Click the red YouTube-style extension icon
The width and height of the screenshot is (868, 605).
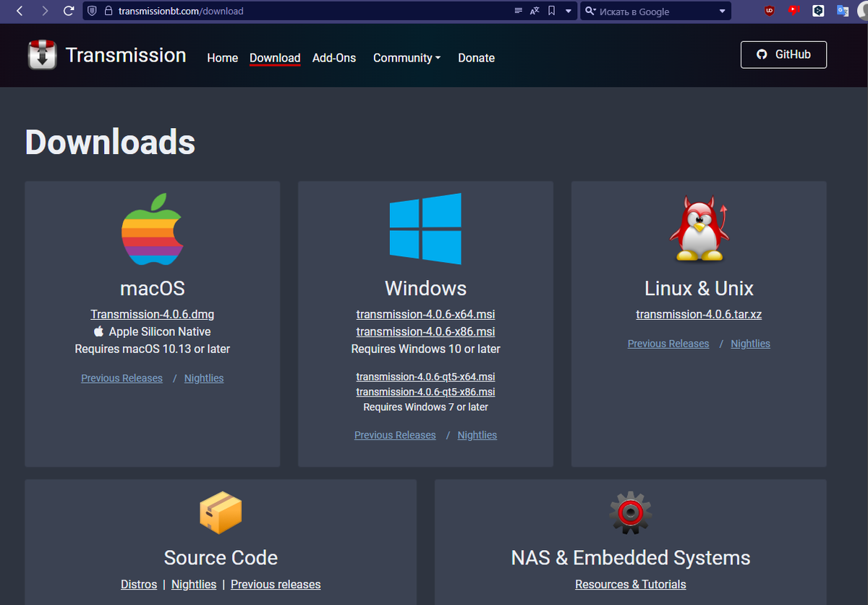click(x=793, y=11)
